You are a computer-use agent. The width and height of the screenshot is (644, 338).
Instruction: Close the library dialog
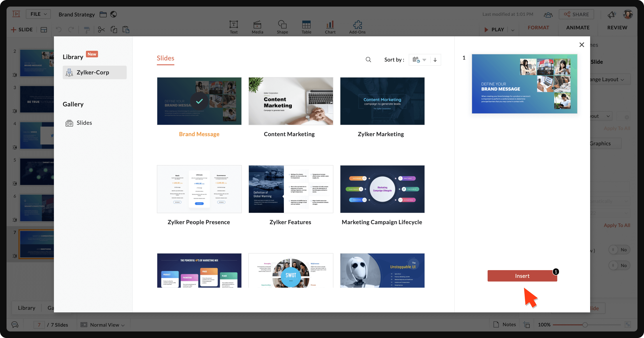click(582, 45)
